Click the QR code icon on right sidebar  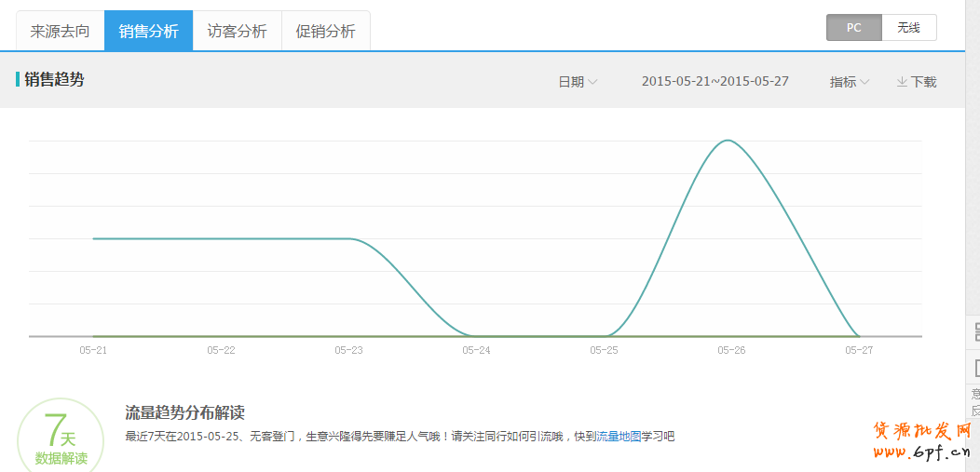pos(975,331)
